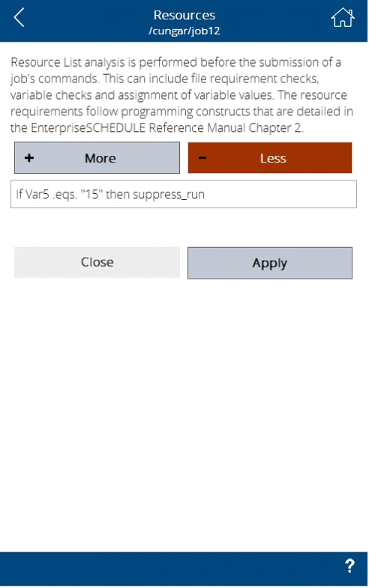369x588 pixels.
Task: Click the minus icon on Less button
Action: pyautogui.click(x=202, y=158)
